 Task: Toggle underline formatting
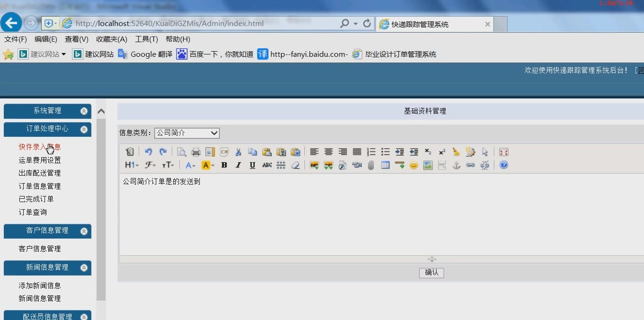[x=252, y=165]
